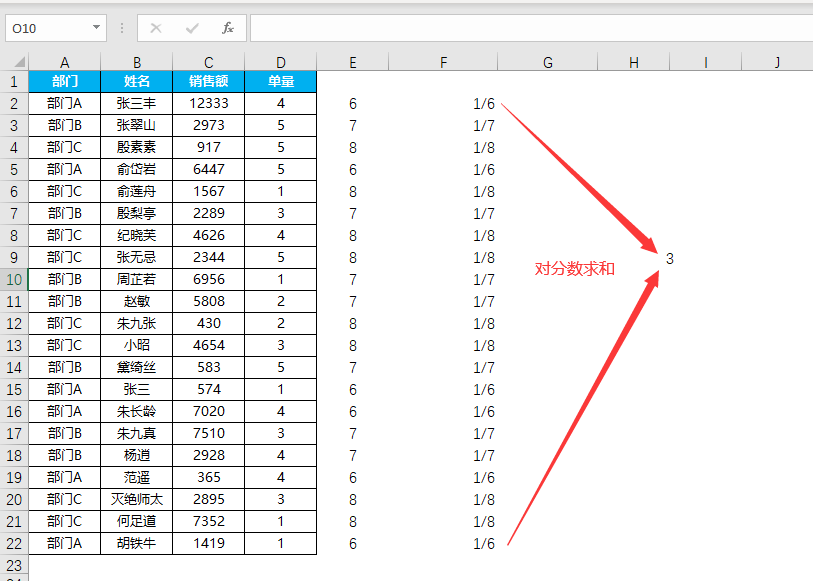
Task: Select the cell containing 胡铁牛
Action: 136,543
